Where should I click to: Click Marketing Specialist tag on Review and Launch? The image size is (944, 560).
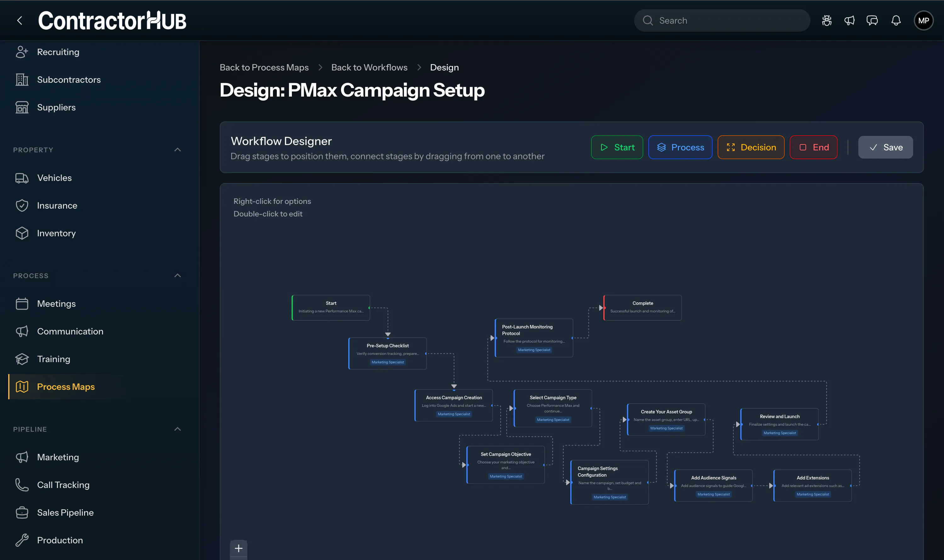779,433
